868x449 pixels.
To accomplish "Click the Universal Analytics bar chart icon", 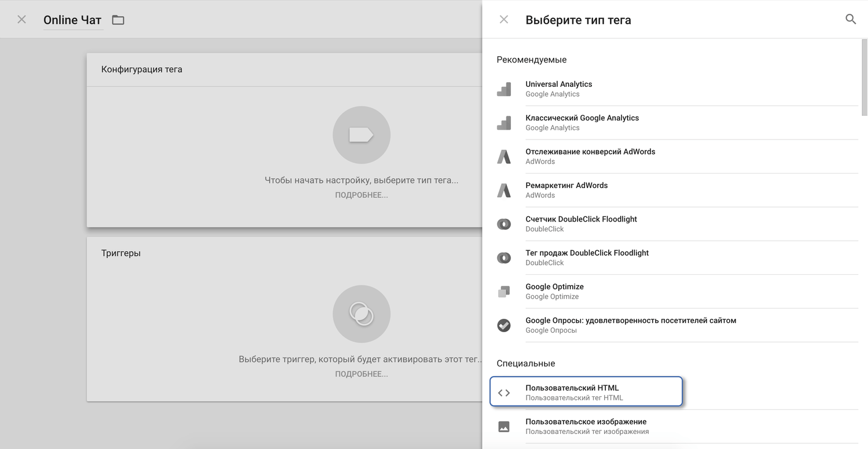I will pyautogui.click(x=504, y=89).
